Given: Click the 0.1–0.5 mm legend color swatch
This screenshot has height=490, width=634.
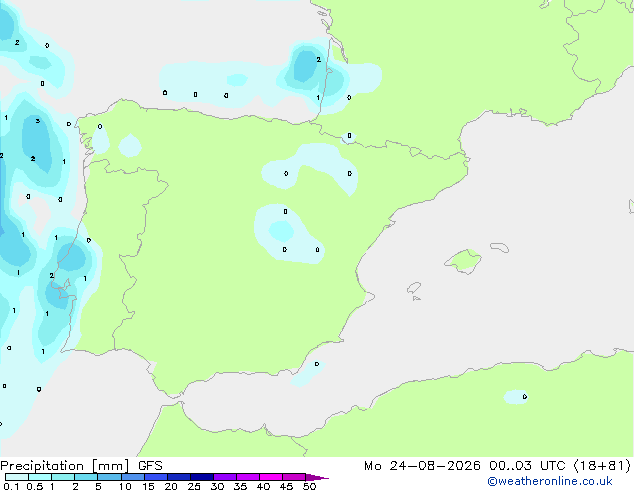Looking at the screenshot, I should [17, 477].
